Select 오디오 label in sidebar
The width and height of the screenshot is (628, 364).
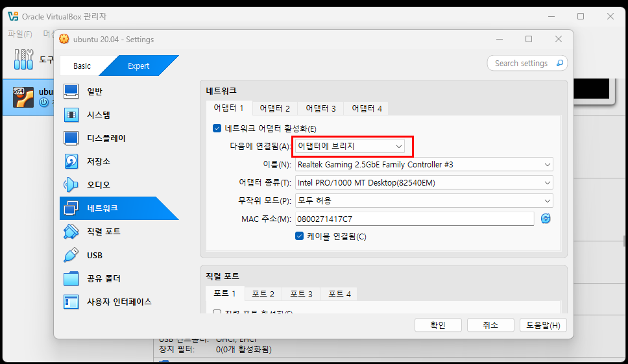point(99,185)
